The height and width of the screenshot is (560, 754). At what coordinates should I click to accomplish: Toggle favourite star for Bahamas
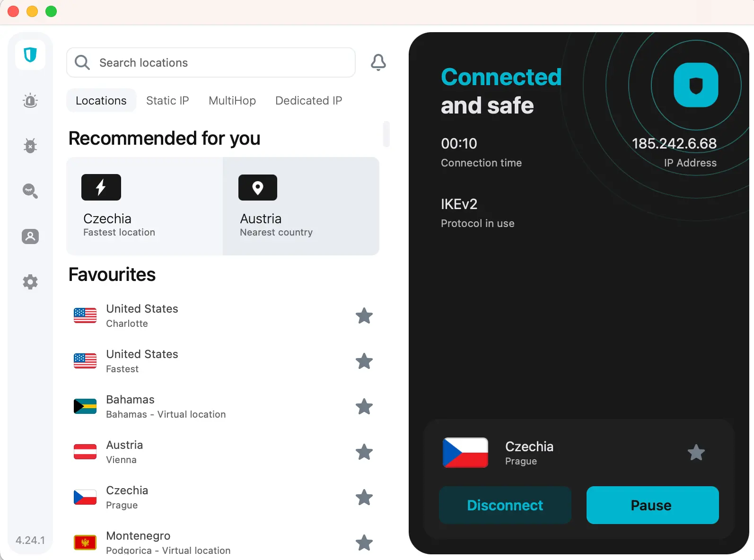click(364, 407)
